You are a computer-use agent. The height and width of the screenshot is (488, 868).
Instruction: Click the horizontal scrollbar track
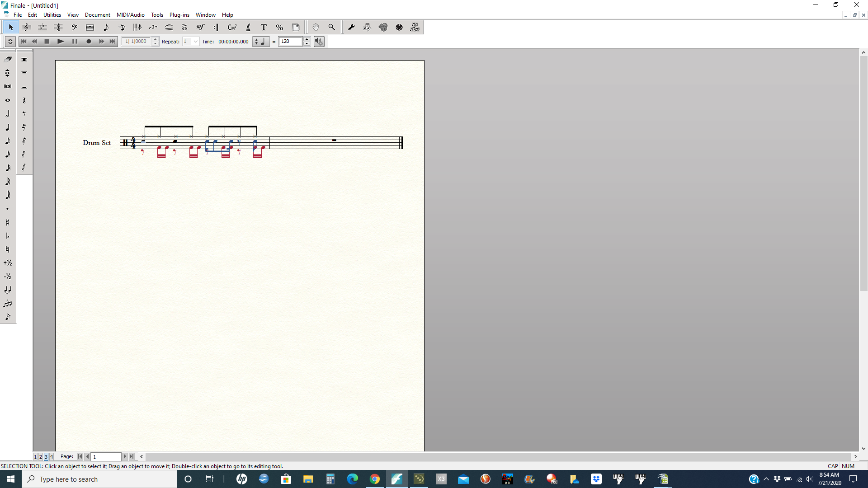[497, 457]
